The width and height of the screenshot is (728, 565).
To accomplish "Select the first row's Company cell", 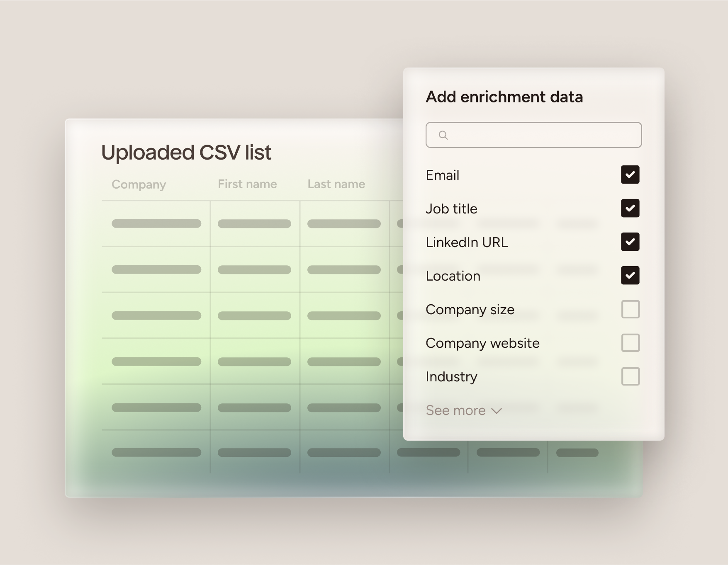I will (156, 224).
